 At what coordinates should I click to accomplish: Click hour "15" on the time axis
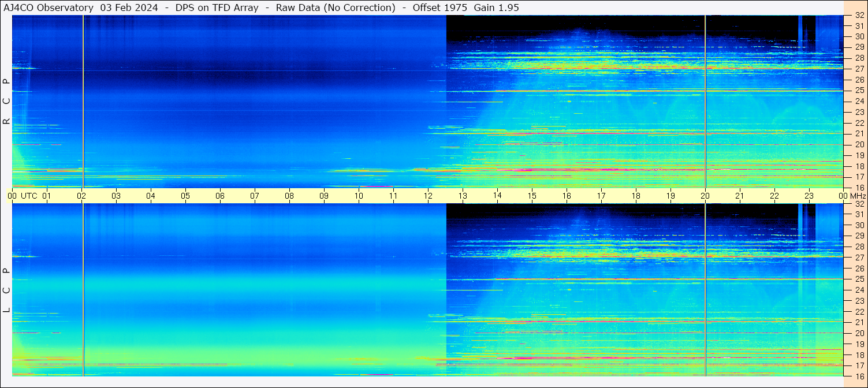coord(532,196)
